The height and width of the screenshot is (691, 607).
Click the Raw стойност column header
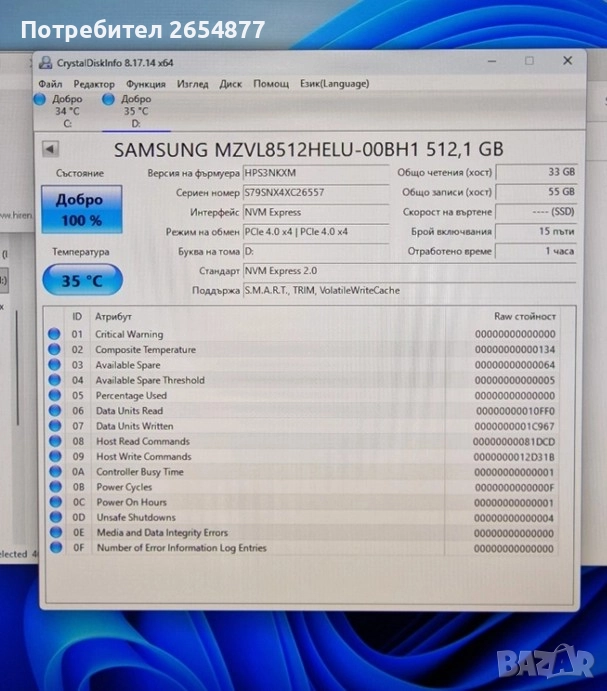[524, 316]
